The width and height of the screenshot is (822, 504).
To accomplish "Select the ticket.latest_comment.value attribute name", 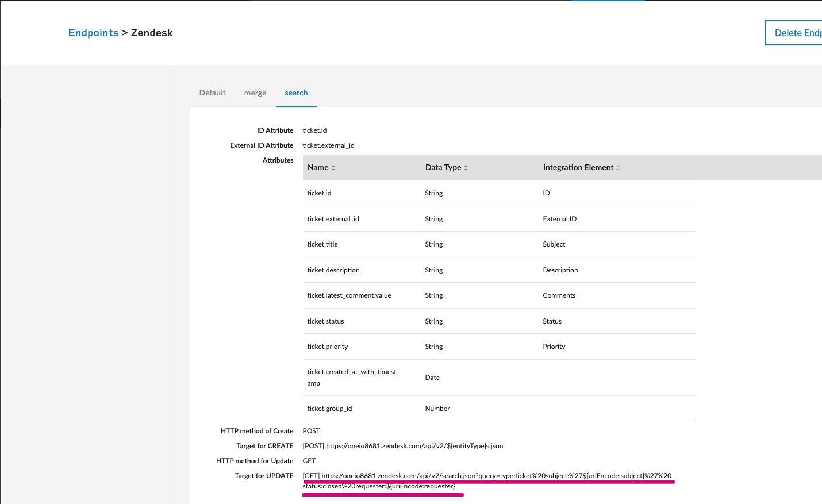I will (x=349, y=295).
